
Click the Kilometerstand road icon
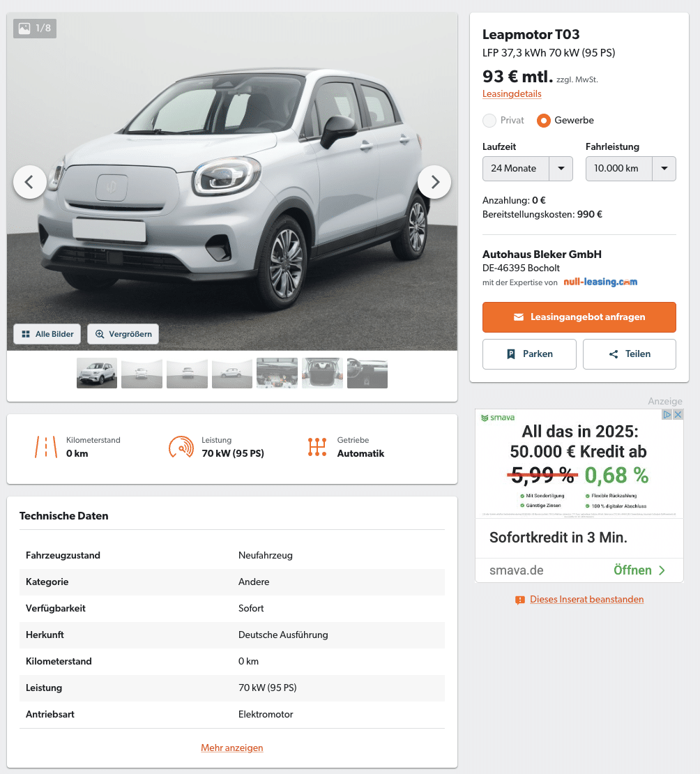pyautogui.click(x=46, y=447)
